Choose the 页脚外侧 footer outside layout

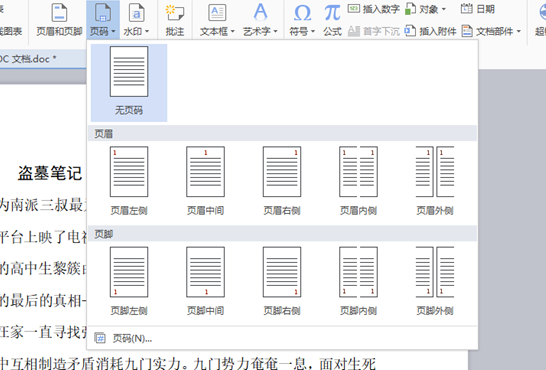tap(435, 281)
